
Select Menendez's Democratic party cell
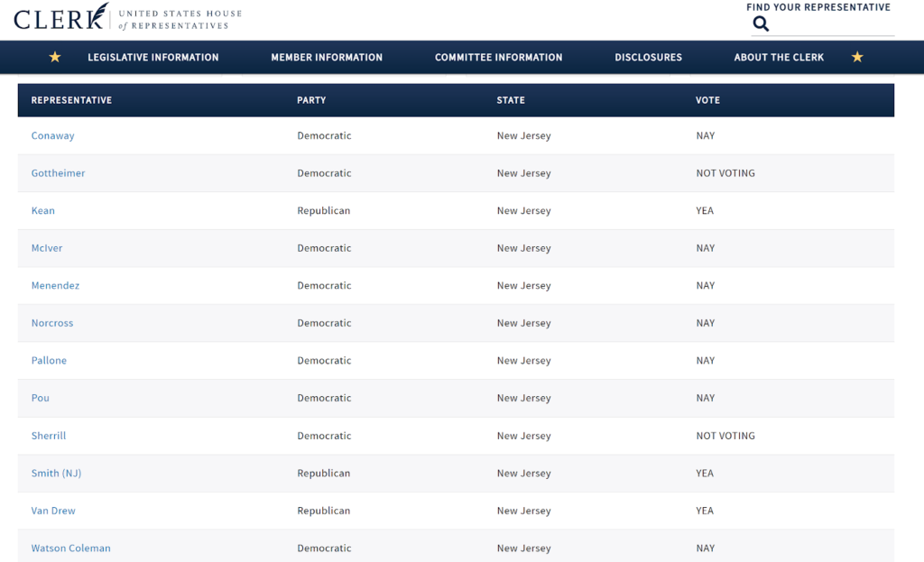point(324,285)
